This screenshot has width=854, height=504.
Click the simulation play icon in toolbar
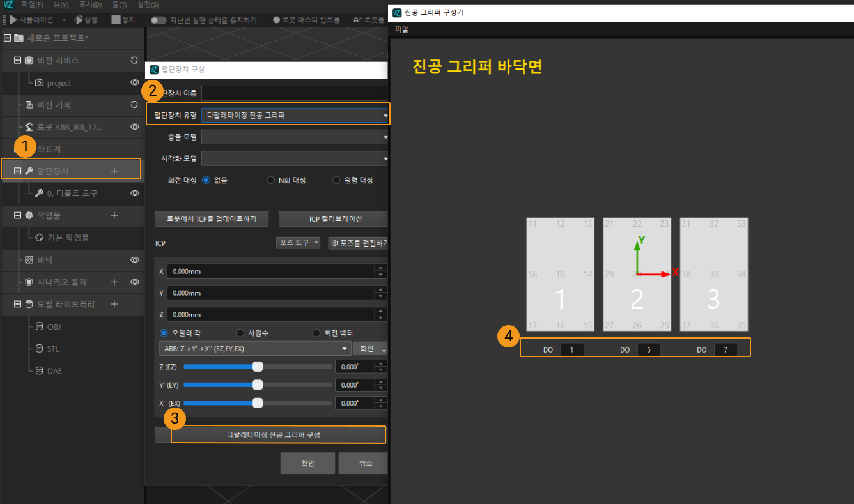[13, 20]
